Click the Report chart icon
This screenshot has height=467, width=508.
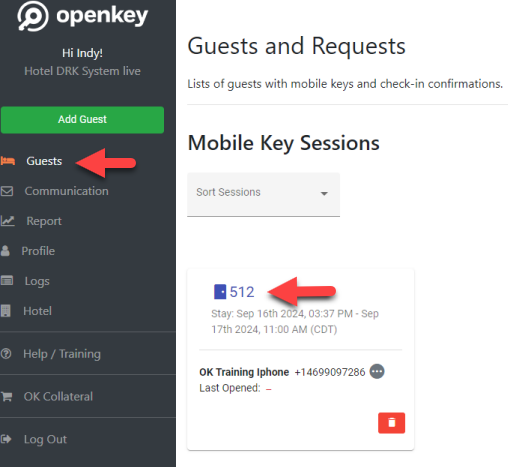[7, 221]
